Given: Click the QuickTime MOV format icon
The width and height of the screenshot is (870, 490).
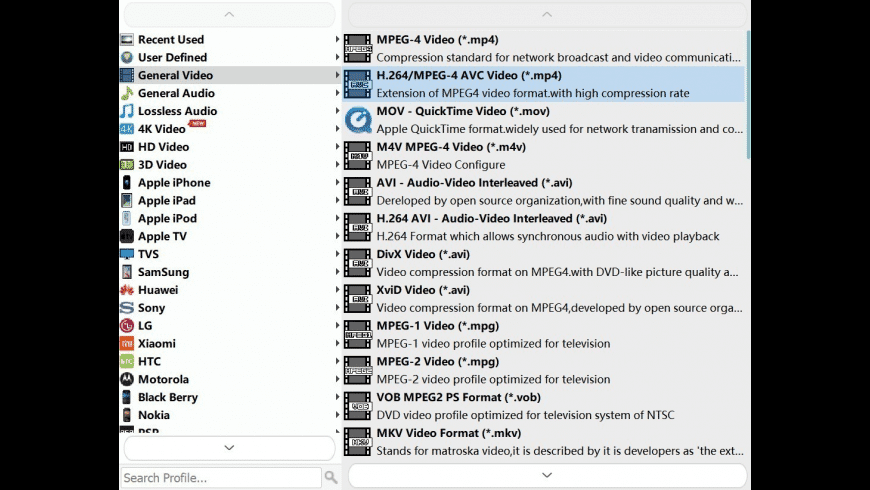Looking at the screenshot, I should 358,120.
